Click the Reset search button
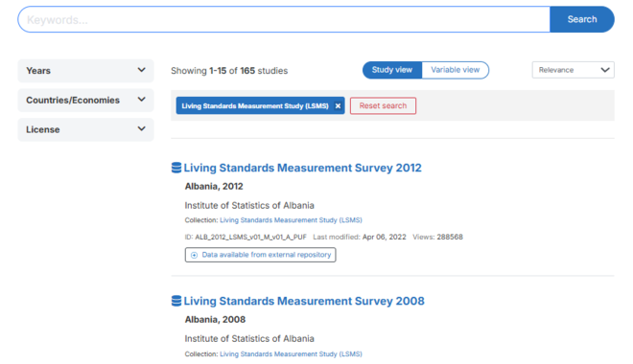This screenshot has width=633, height=364. point(383,105)
